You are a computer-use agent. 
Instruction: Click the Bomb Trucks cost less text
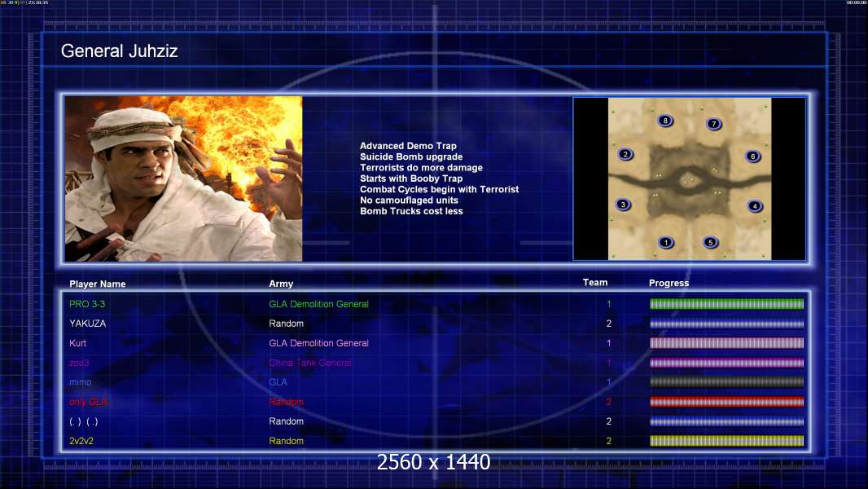tap(411, 211)
